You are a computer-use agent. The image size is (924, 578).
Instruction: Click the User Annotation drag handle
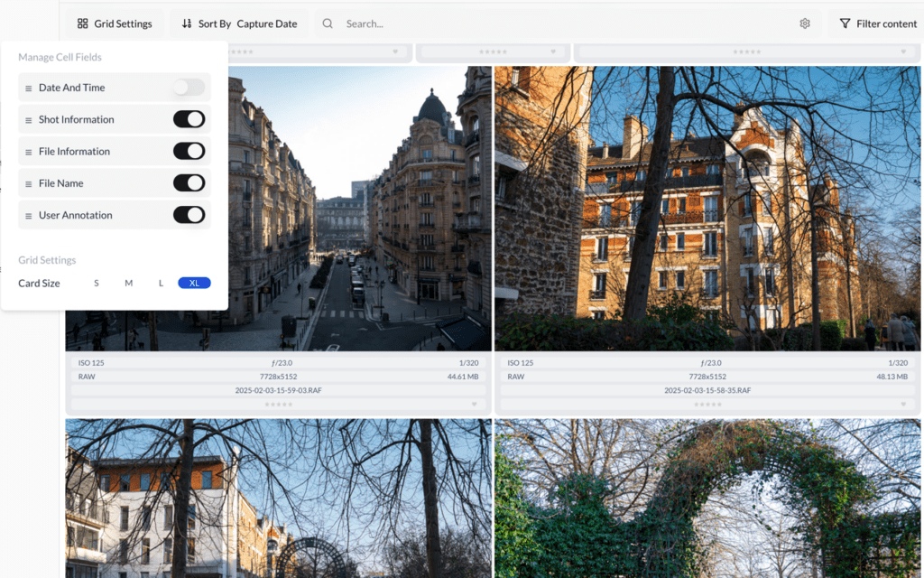28,215
